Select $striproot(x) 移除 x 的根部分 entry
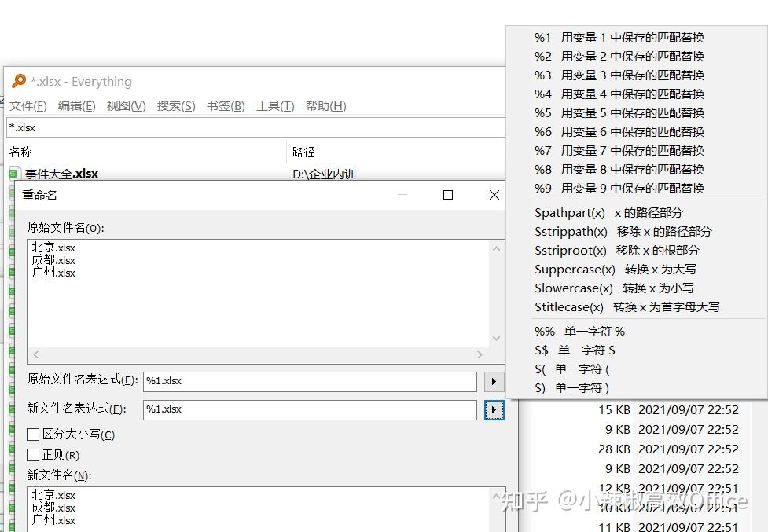 tap(616, 251)
